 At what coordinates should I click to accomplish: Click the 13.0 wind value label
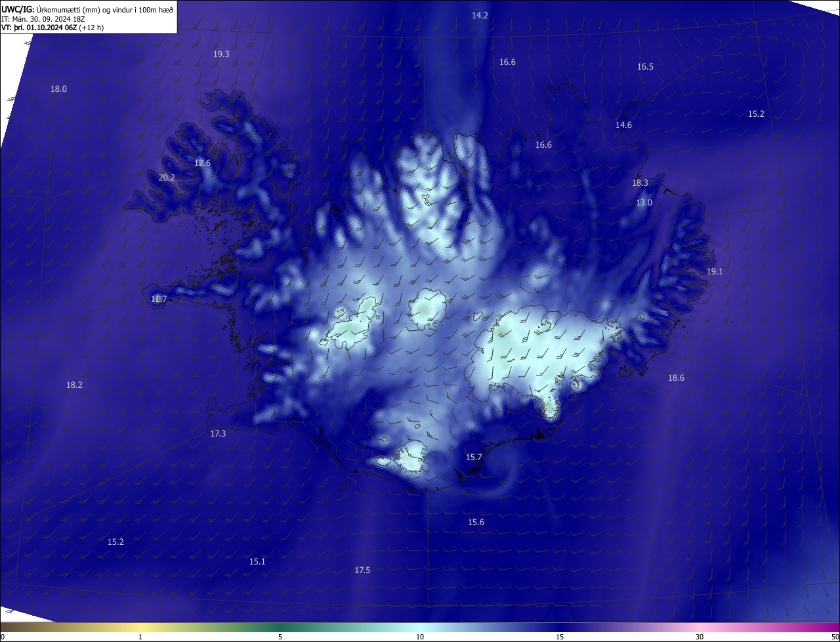644,203
